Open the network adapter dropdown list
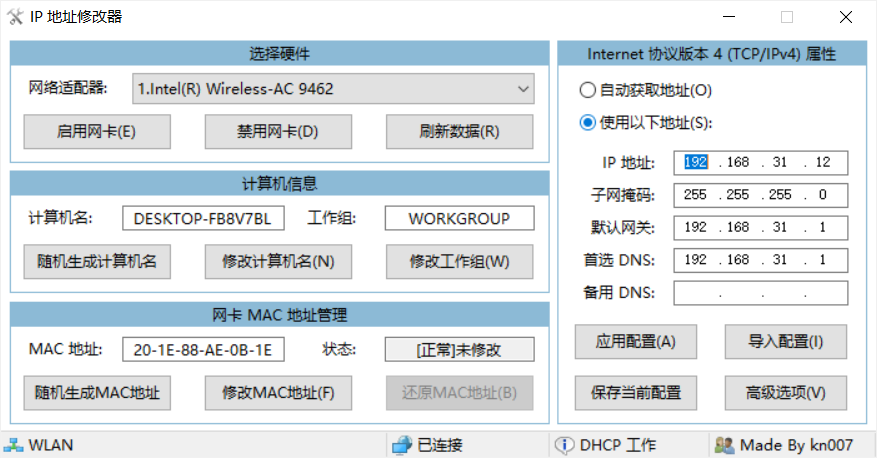 click(x=523, y=89)
